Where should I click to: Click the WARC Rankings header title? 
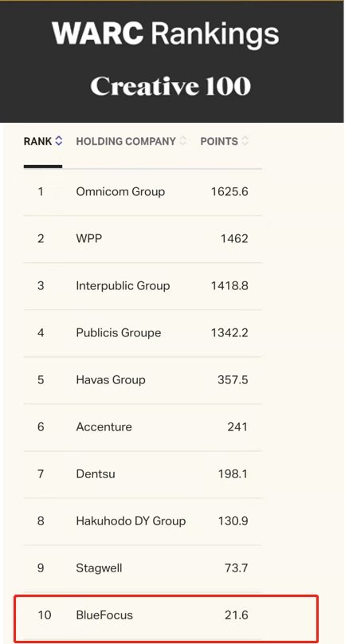pos(166,33)
